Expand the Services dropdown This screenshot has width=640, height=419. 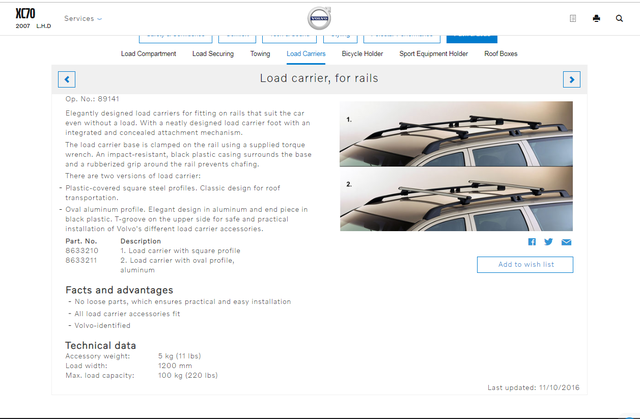pyautogui.click(x=83, y=18)
